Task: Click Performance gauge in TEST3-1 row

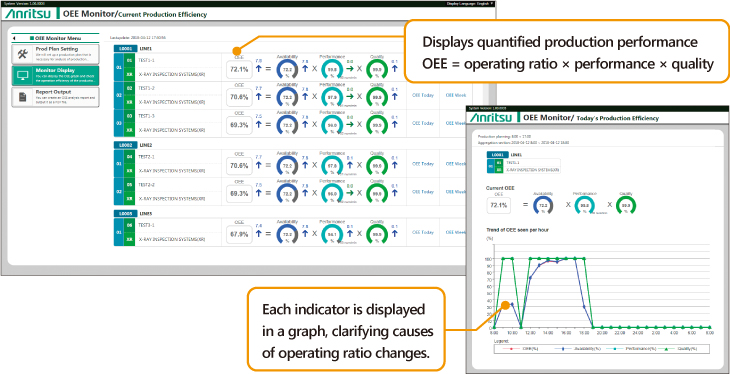Action: 331,233
